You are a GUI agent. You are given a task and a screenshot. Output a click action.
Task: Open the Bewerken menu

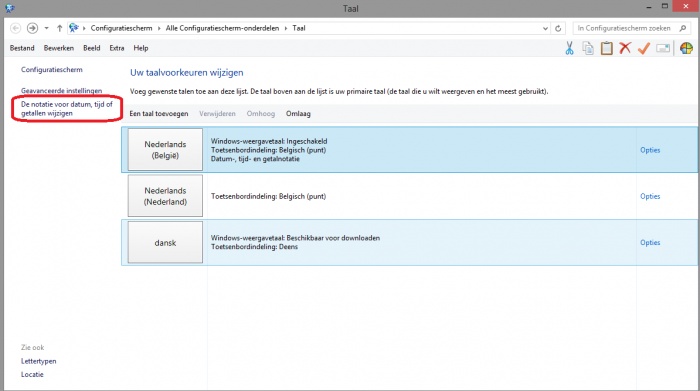[58, 48]
